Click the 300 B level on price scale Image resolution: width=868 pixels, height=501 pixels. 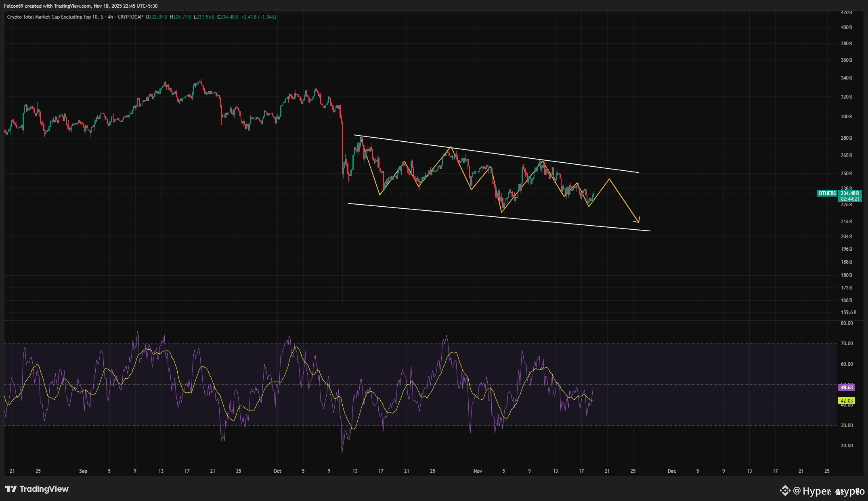click(846, 117)
